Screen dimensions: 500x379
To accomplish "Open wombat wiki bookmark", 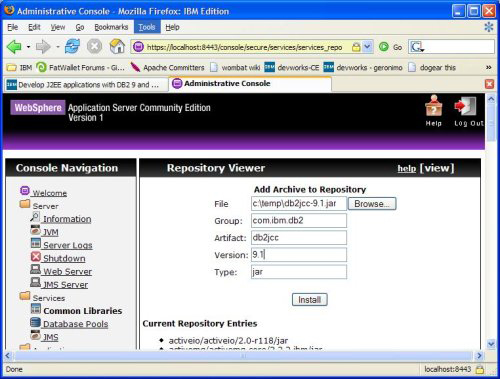I will tap(235, 68).
